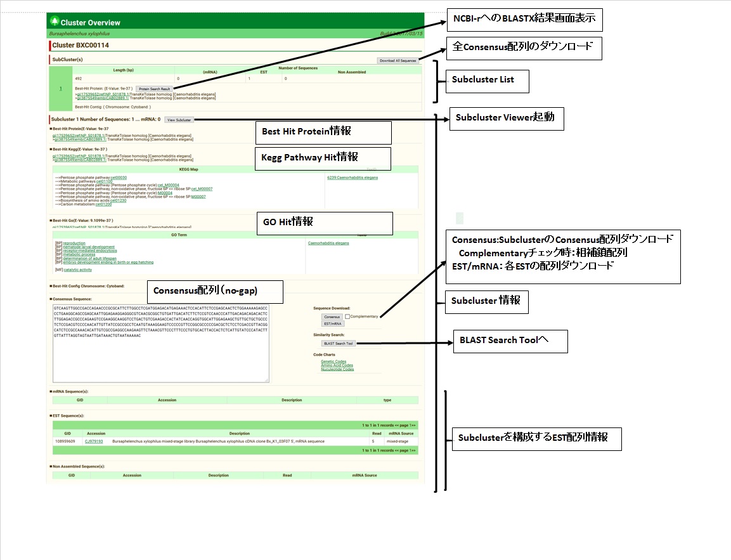
Task: Open 'catalytic activity' GO term link
Action: [x=77, y=270]
